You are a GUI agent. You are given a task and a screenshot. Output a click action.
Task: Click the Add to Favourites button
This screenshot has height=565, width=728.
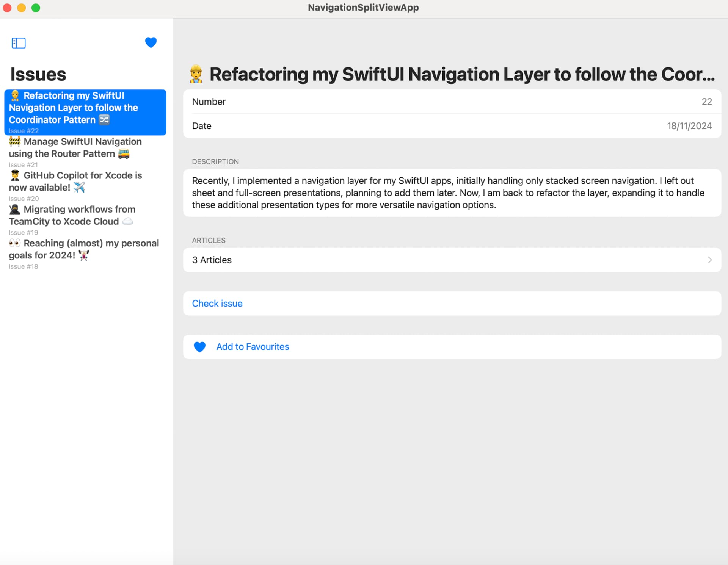(x=252, y=347)
